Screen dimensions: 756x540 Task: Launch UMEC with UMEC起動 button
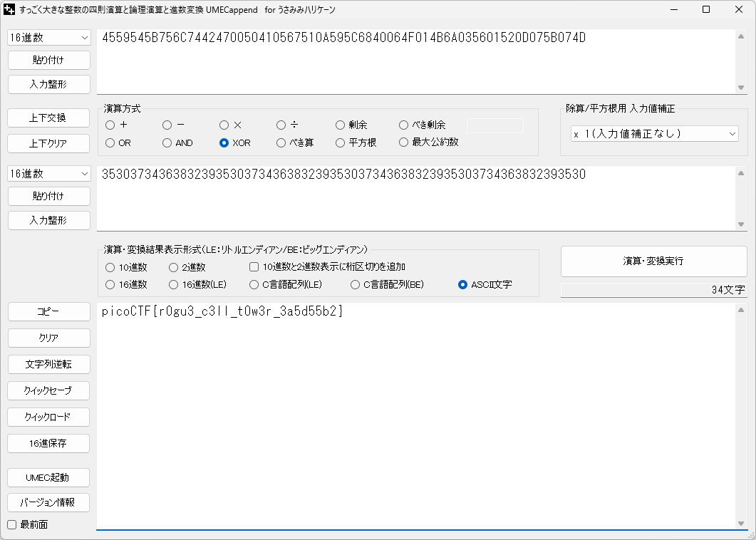[48, 477]
